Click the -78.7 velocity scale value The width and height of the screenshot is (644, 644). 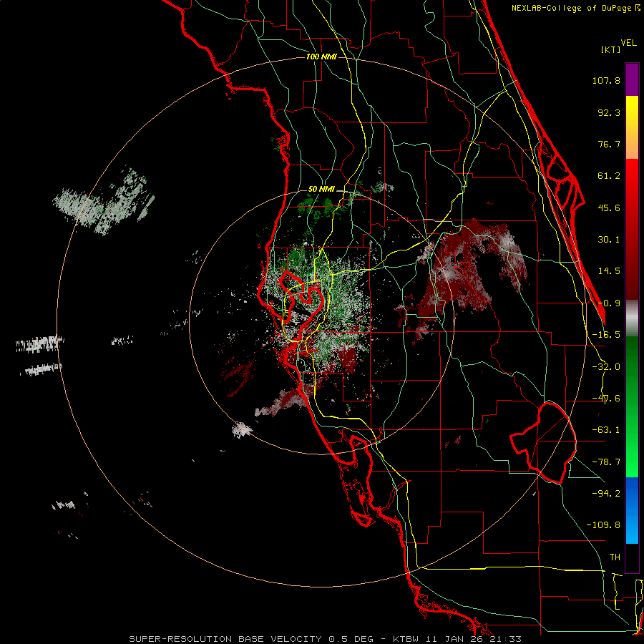tap(606, 462)
